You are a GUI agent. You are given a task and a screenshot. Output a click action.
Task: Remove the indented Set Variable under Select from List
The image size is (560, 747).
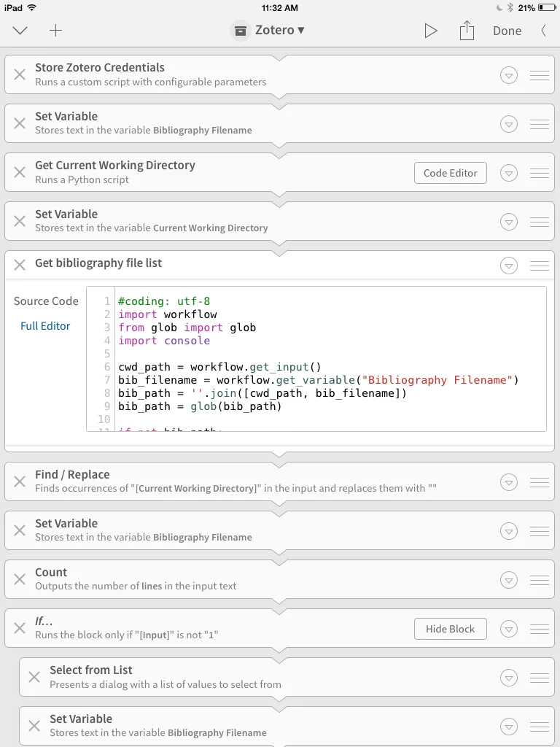coord(34,726)
